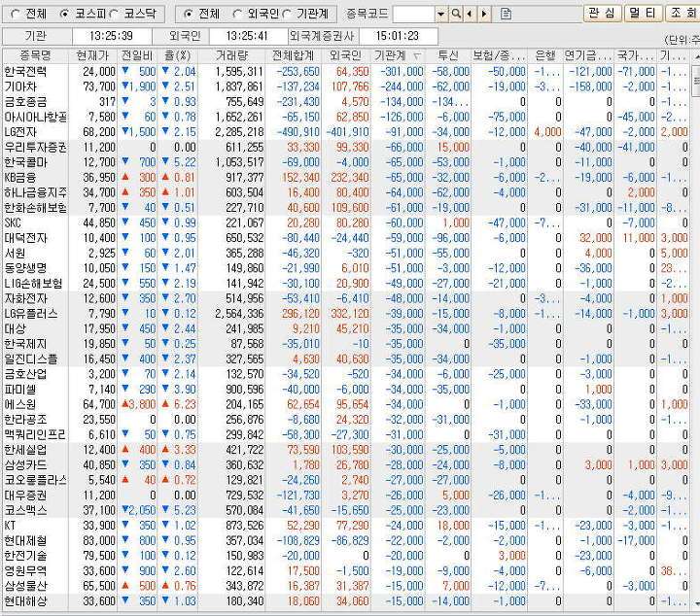Select the 삼성카드 row name
The width and height of the screenshot is (700, 616).
click(x=25, y=465)
